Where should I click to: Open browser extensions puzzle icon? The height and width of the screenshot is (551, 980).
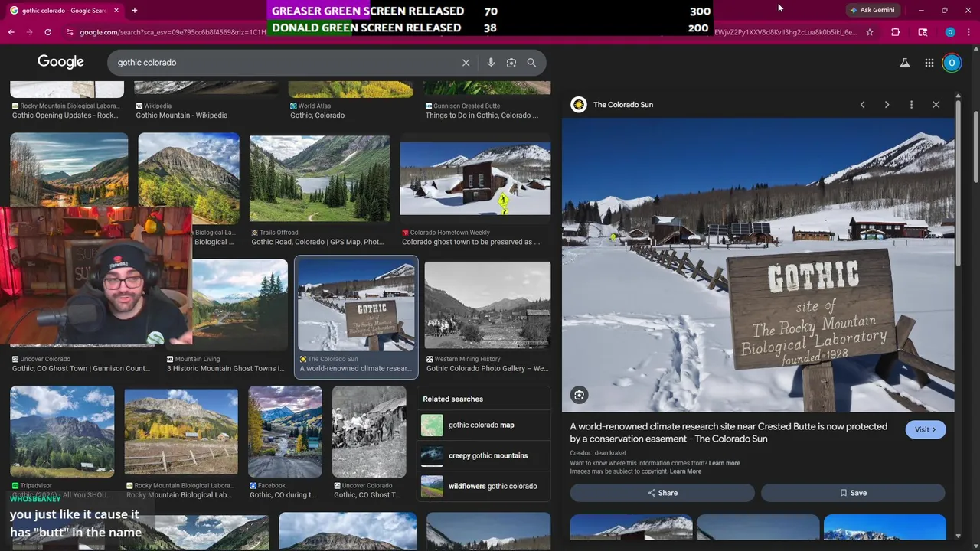(x=895, y=32)
